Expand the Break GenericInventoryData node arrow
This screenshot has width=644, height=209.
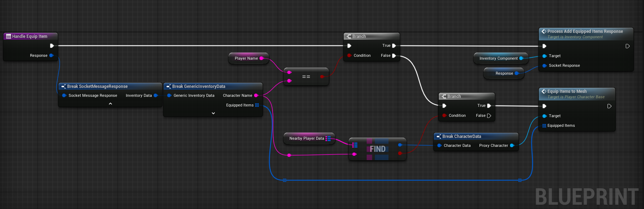coord(213,113)
